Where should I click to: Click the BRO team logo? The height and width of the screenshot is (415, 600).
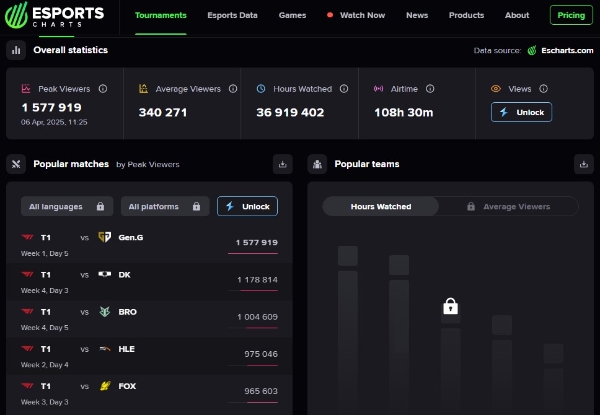click(x=104, y=312)
